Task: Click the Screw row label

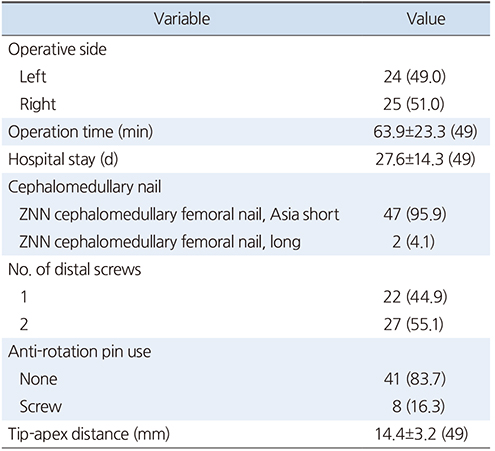Action: click(41, 407)
